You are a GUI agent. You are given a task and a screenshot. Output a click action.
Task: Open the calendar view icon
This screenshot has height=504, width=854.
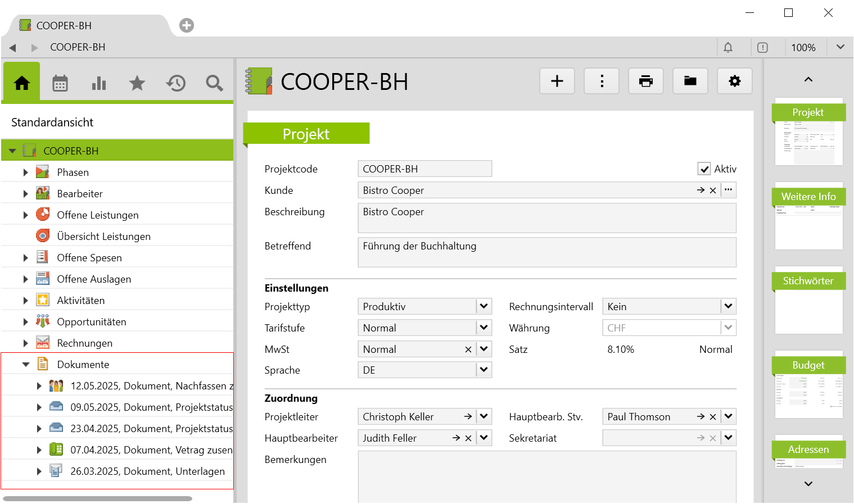pos(60,83)
